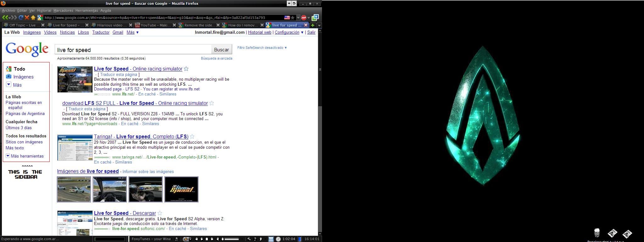
Task: Star the Taringa! Live for speed result
Action: click(192, 136)
